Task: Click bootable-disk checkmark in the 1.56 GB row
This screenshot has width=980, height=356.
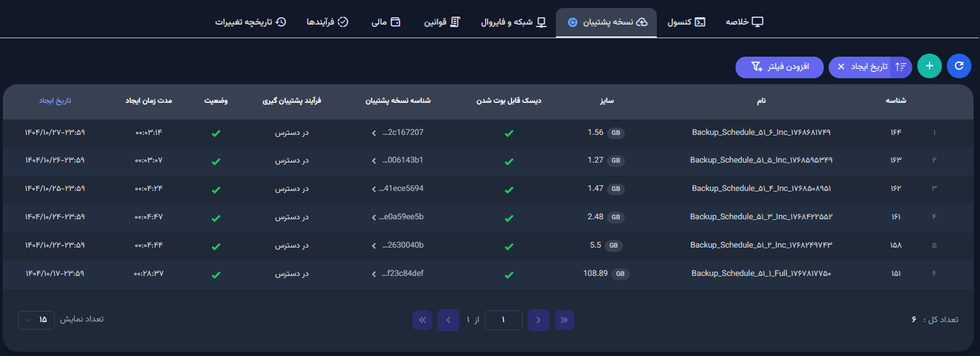Action: [509, 133]
